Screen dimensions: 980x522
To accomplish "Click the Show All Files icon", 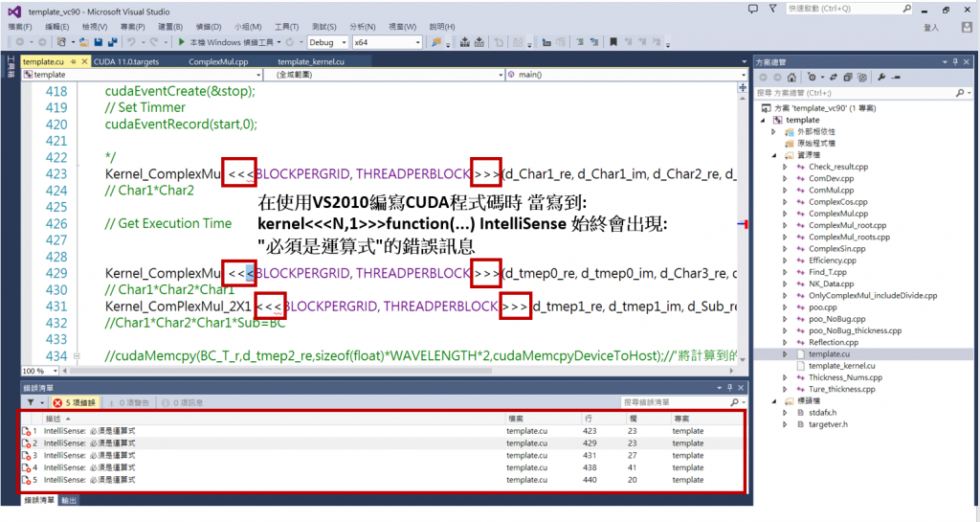I will (862, 78).
